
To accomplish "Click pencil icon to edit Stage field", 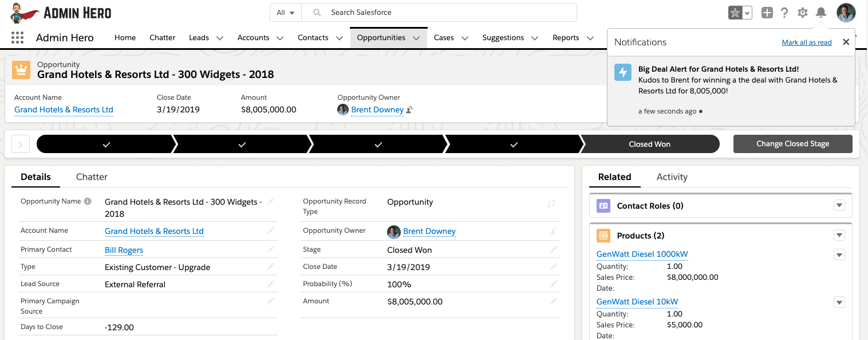I will (x=553, y=249).
